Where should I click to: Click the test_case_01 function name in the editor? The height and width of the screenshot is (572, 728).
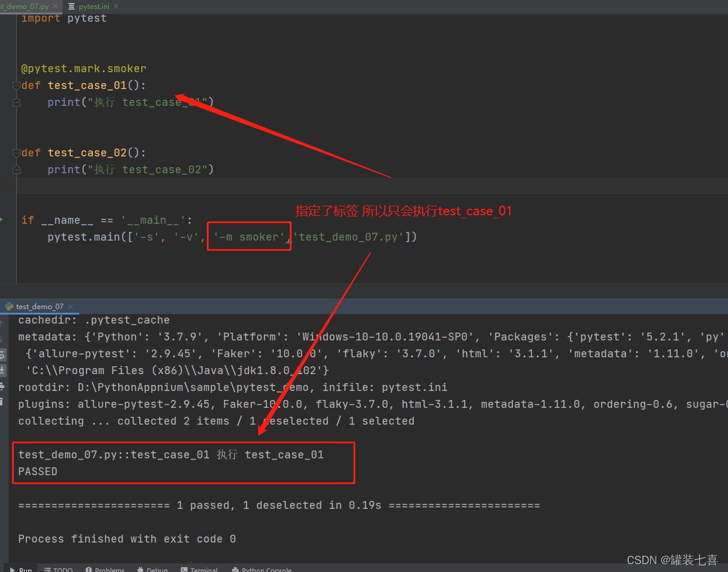87,85
